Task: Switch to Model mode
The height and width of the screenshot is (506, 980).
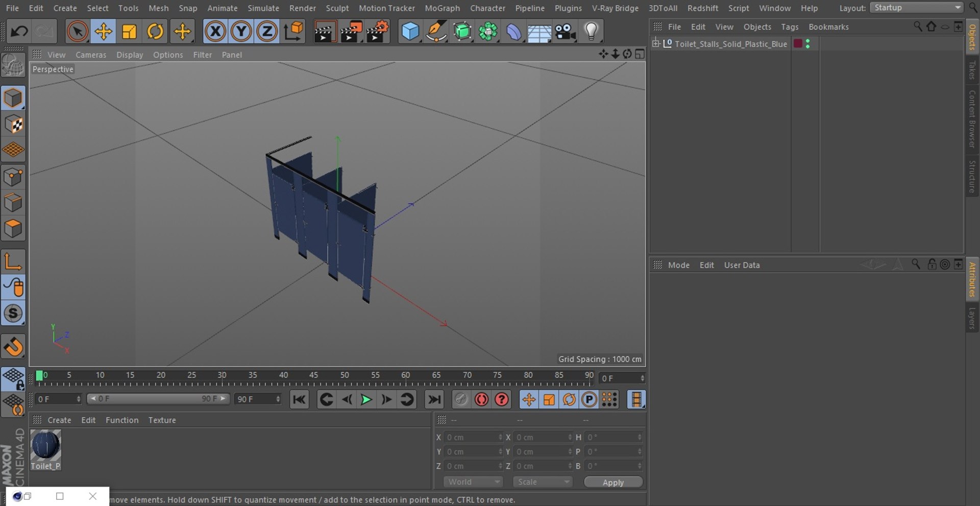Action: 13,98
